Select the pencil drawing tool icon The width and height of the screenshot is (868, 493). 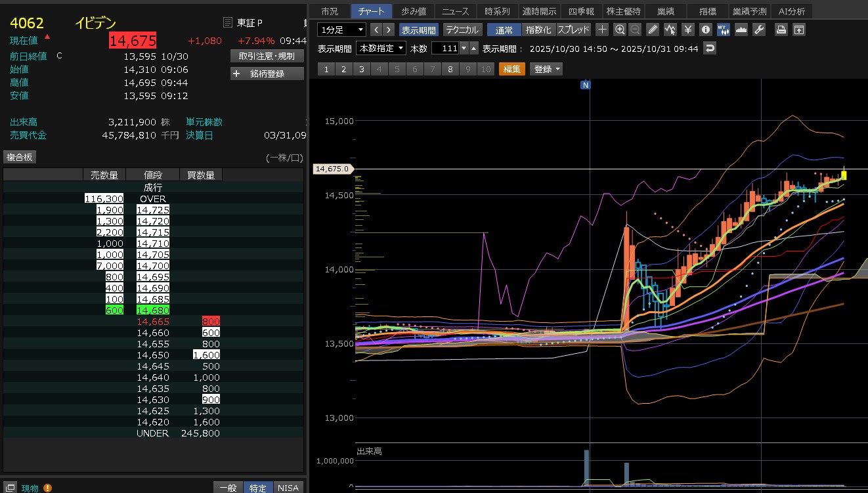[x=652, y=30]
